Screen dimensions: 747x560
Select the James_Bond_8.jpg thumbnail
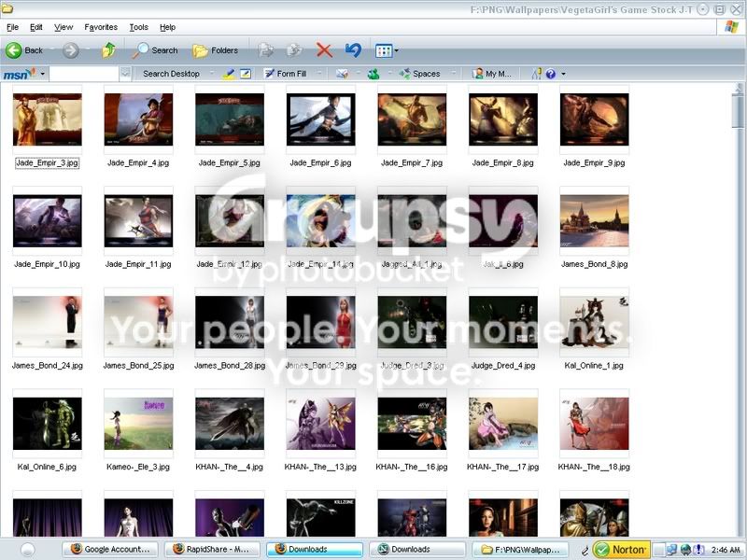(594, 220)
